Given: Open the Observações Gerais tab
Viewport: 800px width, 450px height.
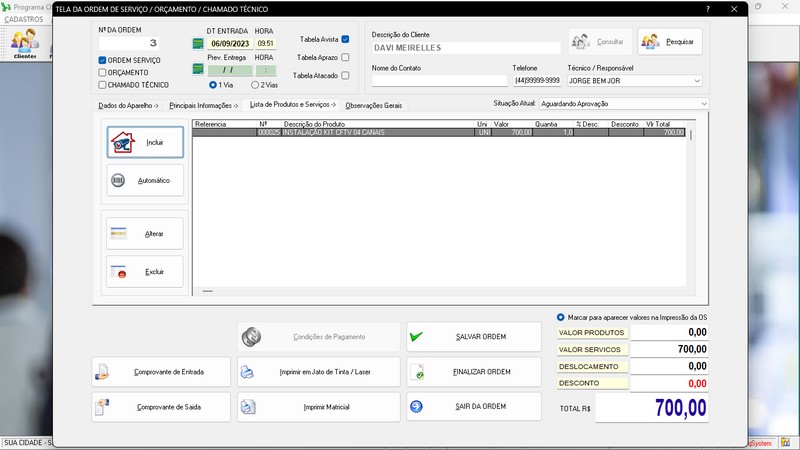Looking at the screenshot, I should point(373,106).
